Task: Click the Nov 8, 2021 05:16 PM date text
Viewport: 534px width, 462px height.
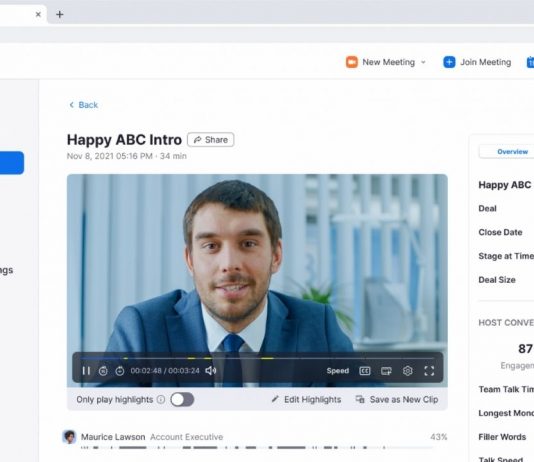Action: pos(110,156)
